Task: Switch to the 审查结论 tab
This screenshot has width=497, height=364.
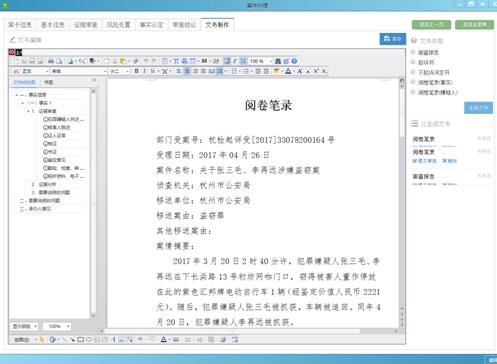Action: click(184, 25)
